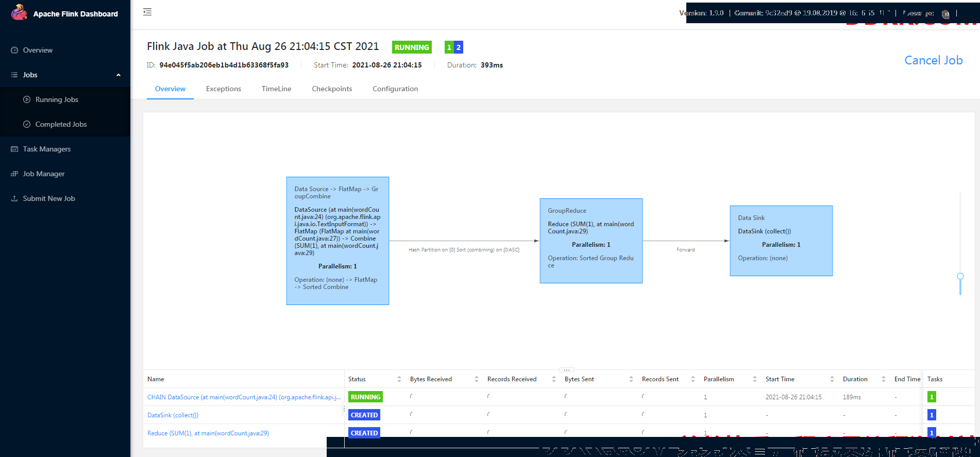Open the CHAIN DataSource vertex row
The height and width of the screenshot is (457, 980).
(244, 397)
